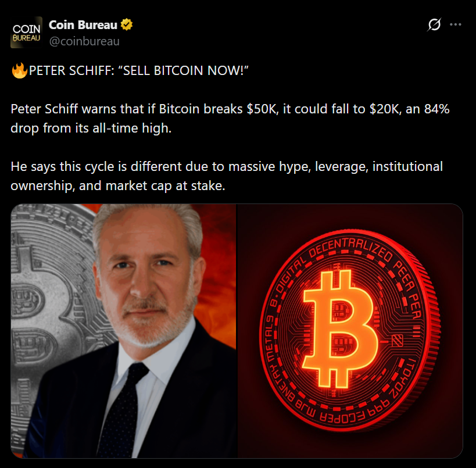This screenshot has height=468, width=476.
Task: Click the "84%" figure in the post
Action: pos(436,109)
